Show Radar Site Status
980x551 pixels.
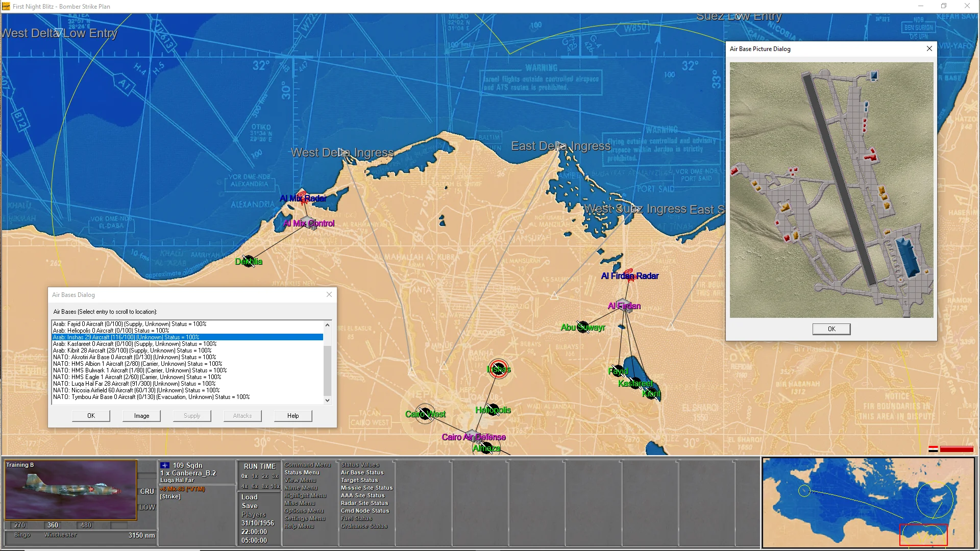(x=364, y=503)
